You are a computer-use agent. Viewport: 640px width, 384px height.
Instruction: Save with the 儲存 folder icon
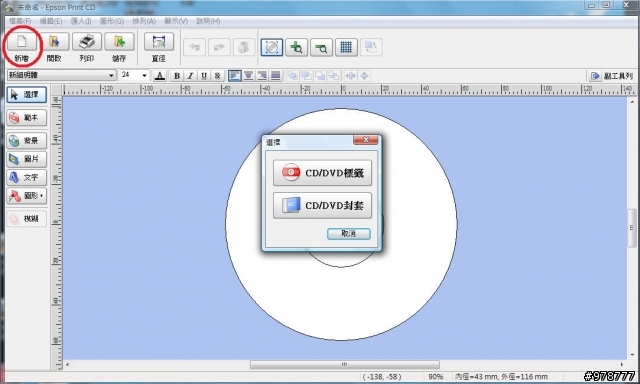coord(119,42)
